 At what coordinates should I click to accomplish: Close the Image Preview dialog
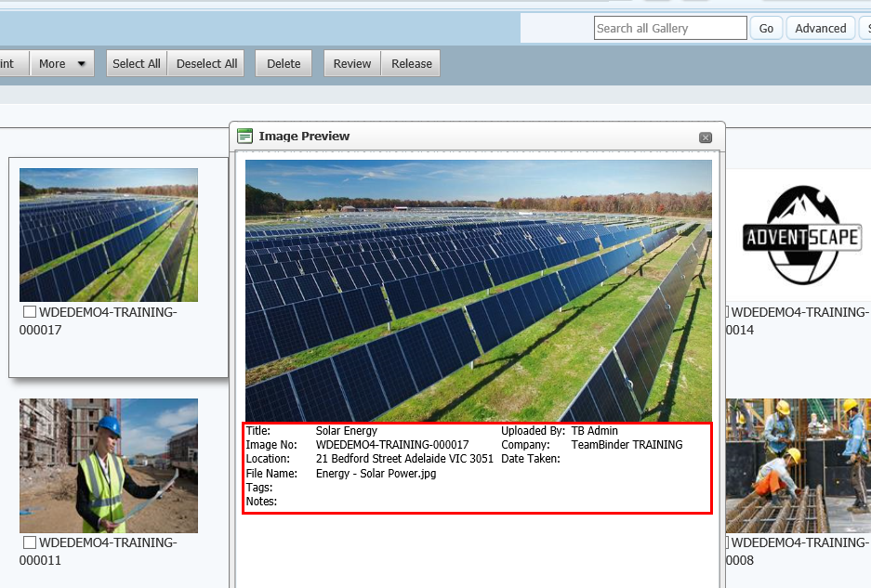pos(706,137)
